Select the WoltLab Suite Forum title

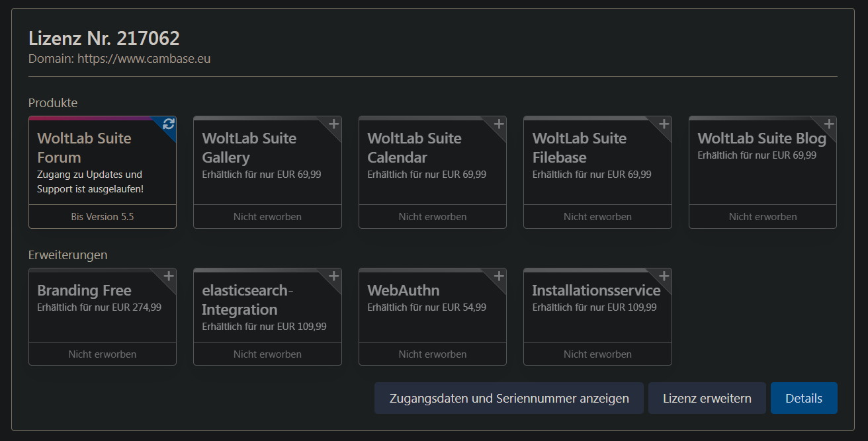(84, 147)
